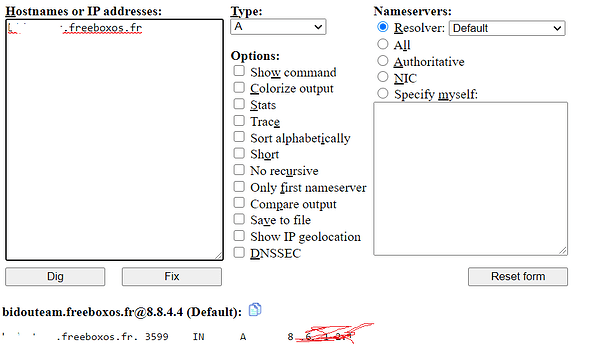Pick the Specify myself radio option
This screenshot has height=364, width=590.
tap(383, 93)
